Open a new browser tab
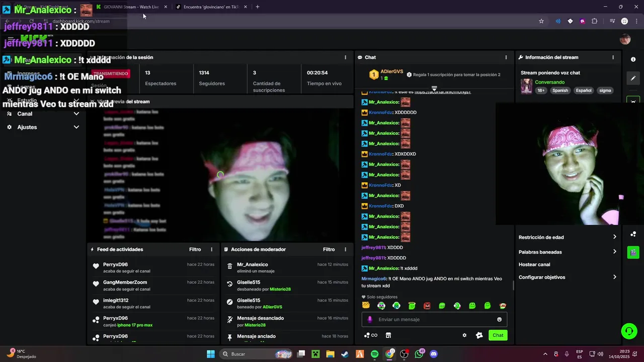This screenshot has width=644, height=362. pos(258,7)
